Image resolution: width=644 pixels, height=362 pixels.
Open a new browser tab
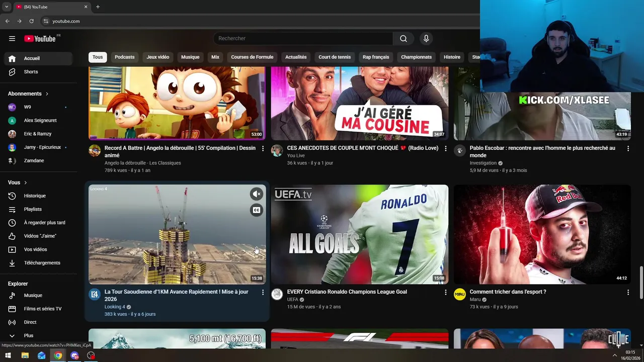coord(98,7)
